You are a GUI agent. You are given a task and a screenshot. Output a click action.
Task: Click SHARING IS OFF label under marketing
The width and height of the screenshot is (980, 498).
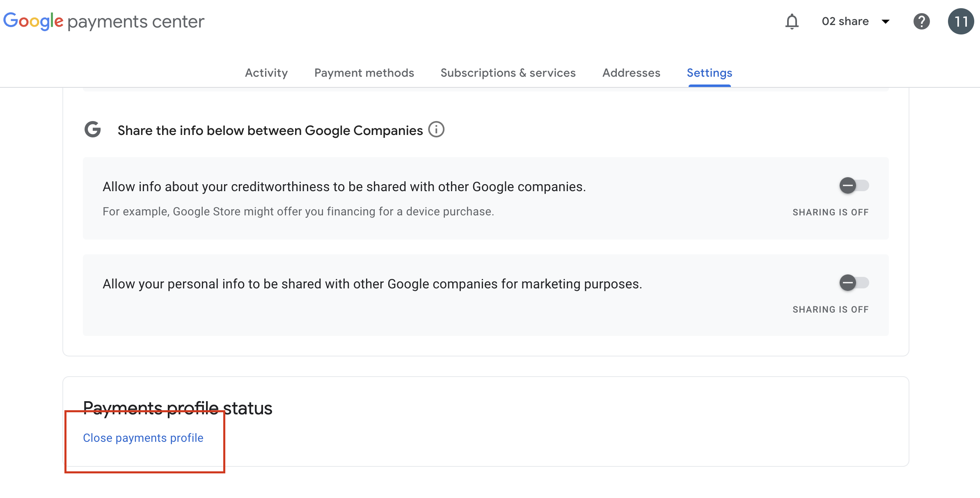tap(831, 309)
